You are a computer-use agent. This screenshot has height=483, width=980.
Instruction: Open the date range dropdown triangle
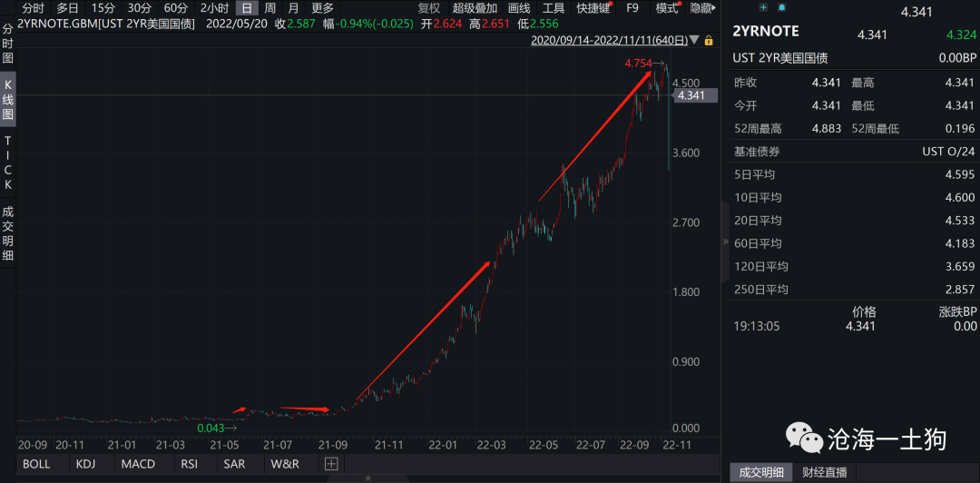point(695,40)
